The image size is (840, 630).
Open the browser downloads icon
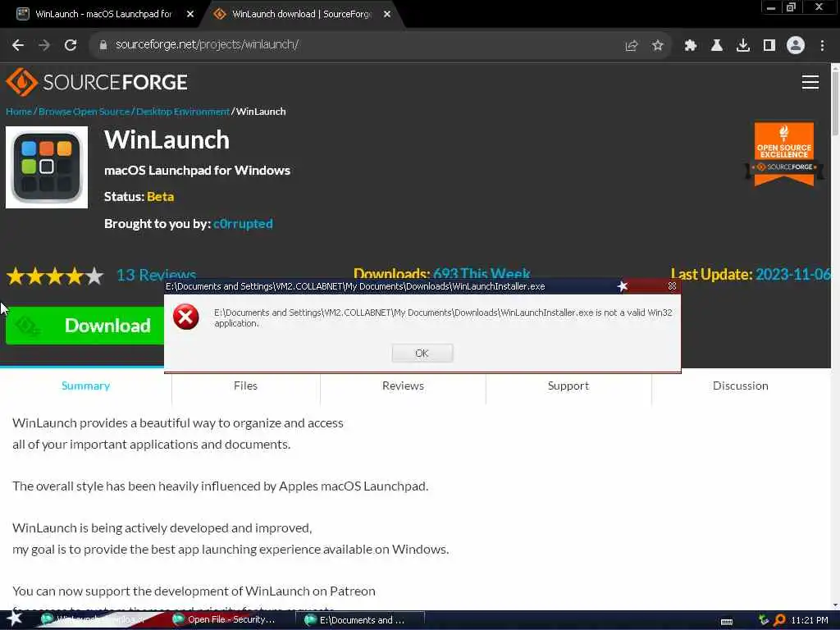click(743, 46)
